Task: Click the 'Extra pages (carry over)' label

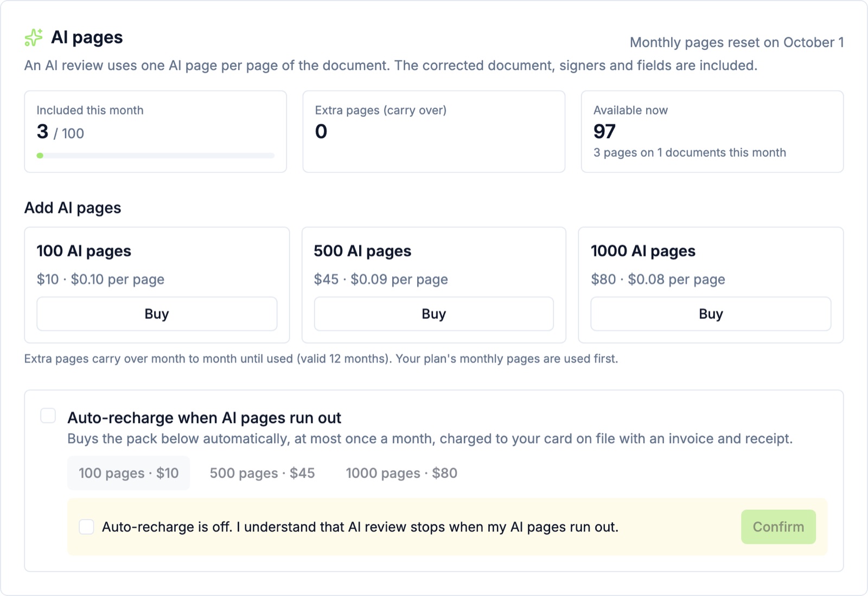Action: point(381,110)
